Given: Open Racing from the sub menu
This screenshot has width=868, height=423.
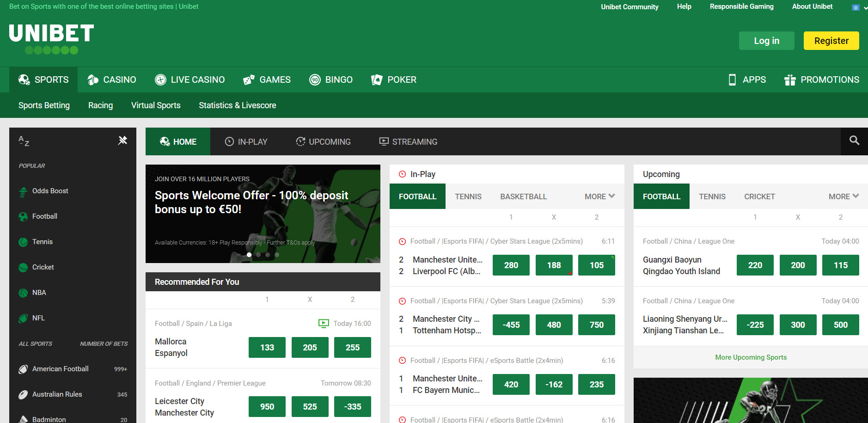Looking at the screenshot, I should pos(100,105).
